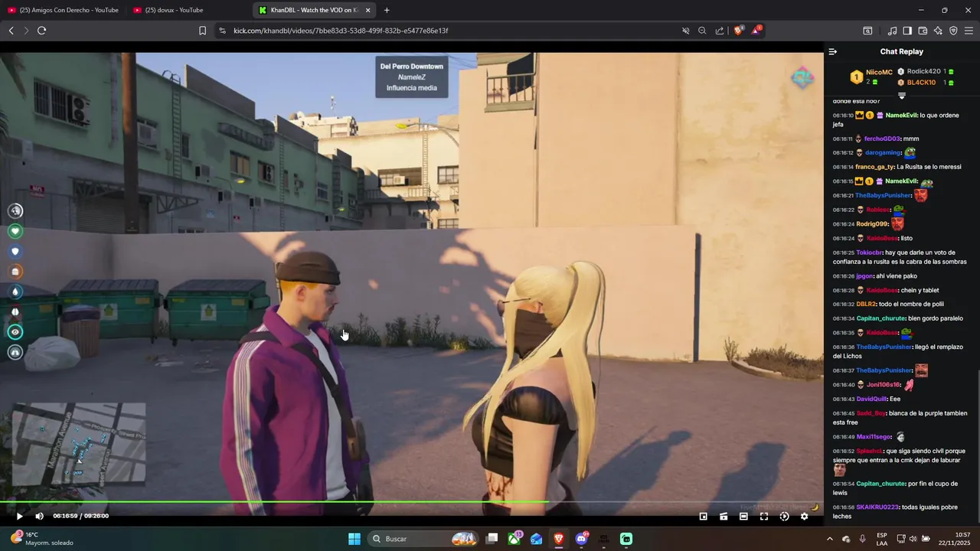Reload the current page
This screenshot has height=551, width=980.
[x=41, y=31]
